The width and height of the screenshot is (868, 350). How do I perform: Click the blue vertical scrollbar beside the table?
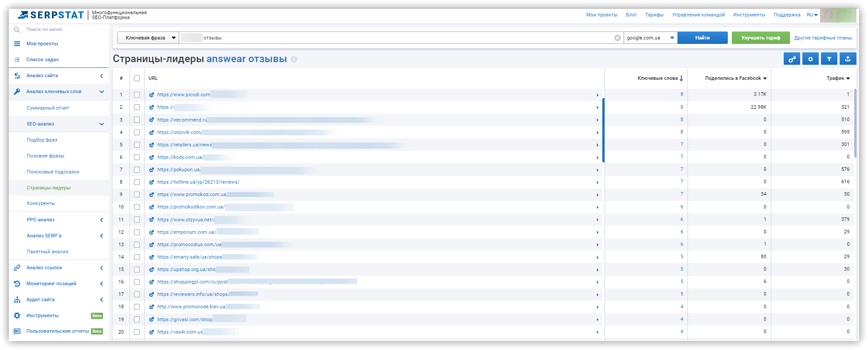[603, 130]
